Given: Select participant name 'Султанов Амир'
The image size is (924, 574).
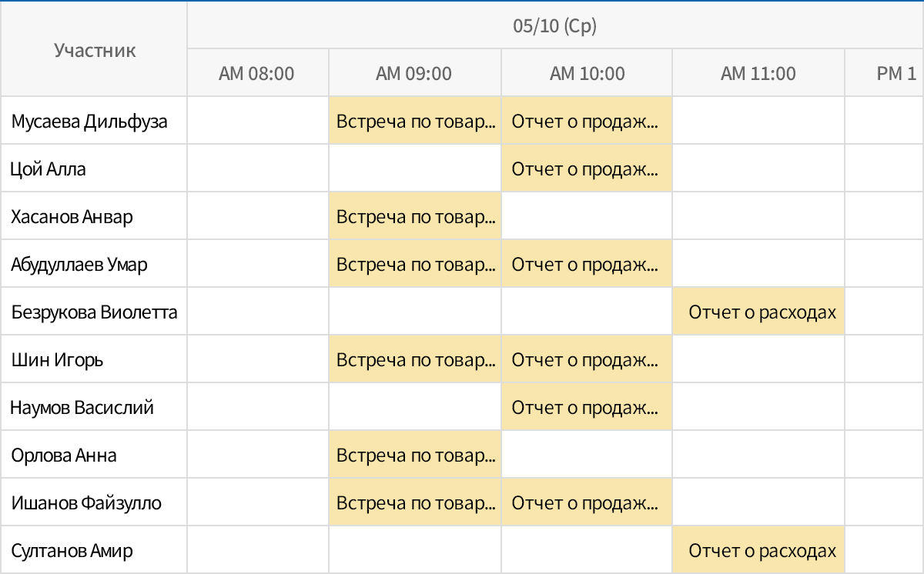Looking at the screenshot, I should point(56,549).
